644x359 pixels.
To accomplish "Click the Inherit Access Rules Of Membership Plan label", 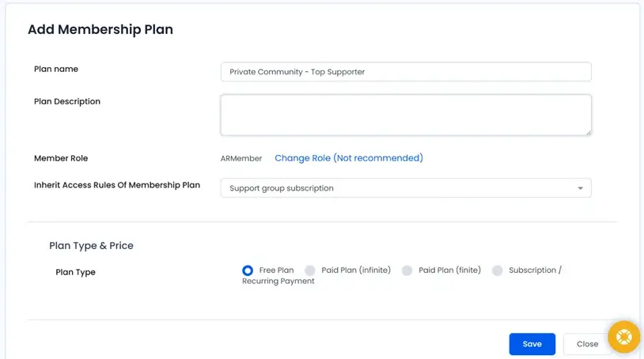I will 117,185.
